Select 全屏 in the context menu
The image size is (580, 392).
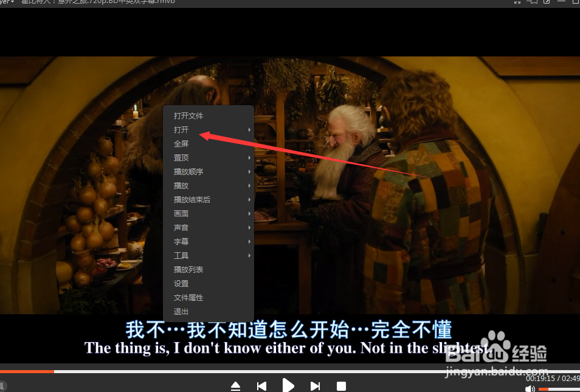209,144
